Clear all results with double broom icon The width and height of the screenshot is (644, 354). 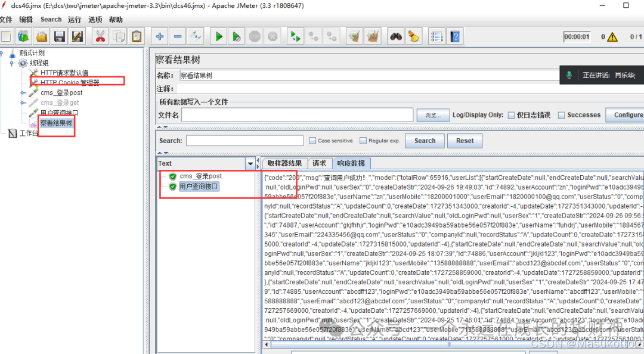[373, 36]
